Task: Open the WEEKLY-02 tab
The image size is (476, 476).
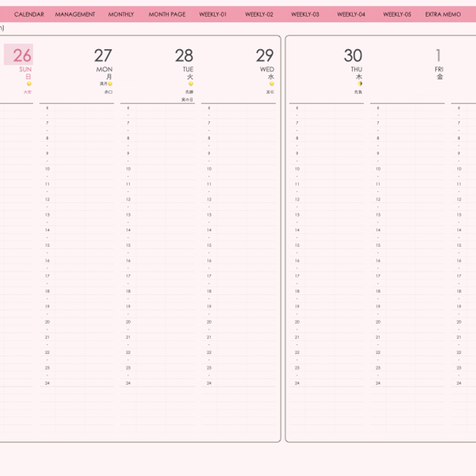Action: coord(259,14)
